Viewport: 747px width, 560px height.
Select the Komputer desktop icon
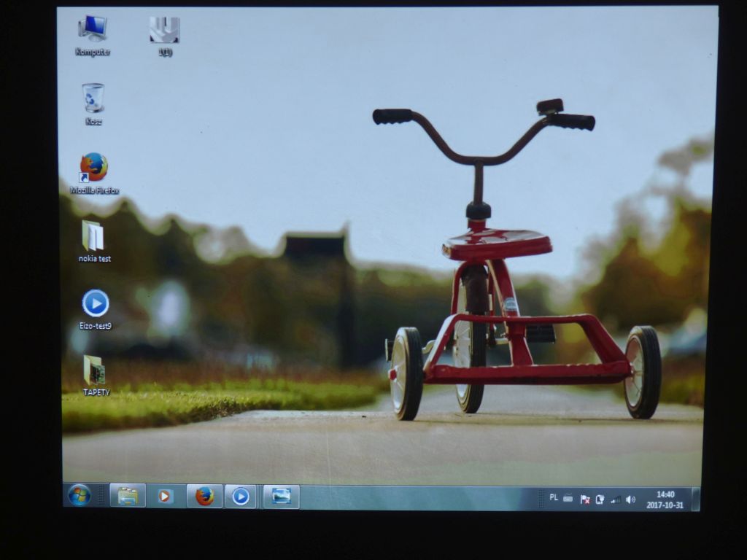[x=93, y=36]
